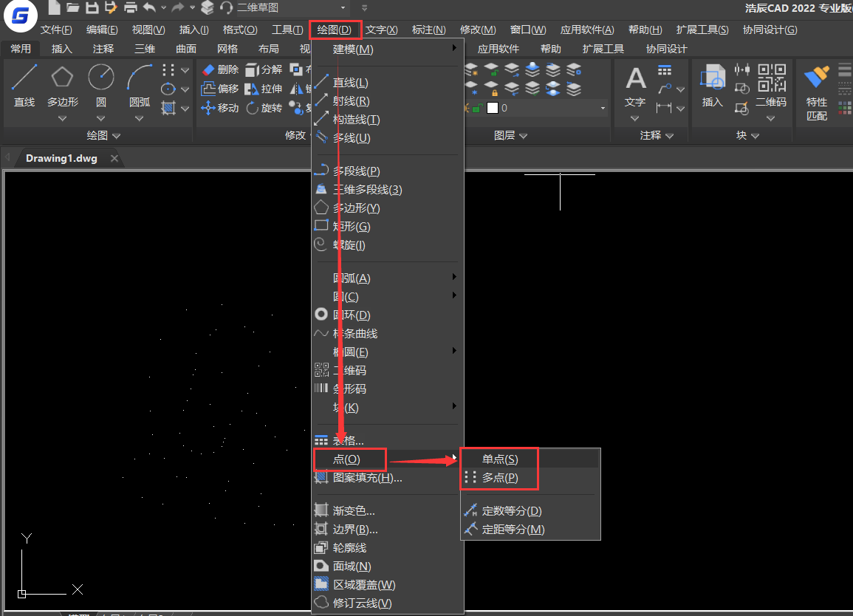Click the Redo arrow in quick toolbar
This screenshot has height=616, width=853.
pos(178,7)
